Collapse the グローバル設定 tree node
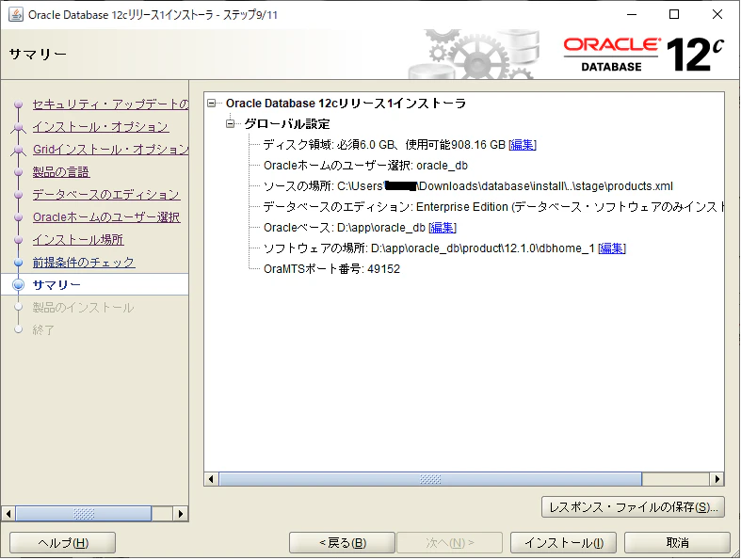Viewport: 741px width, 560px height. tap(230, 124)
